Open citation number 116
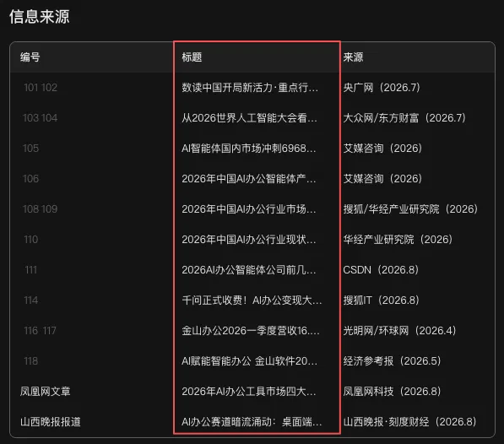504x444 pixels. click(x=31, y=331)
